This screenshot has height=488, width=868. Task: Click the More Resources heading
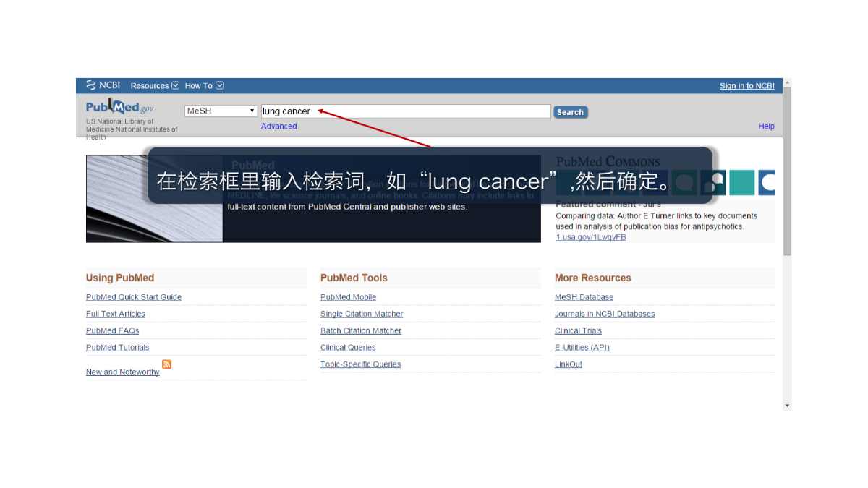pos(593,278)
